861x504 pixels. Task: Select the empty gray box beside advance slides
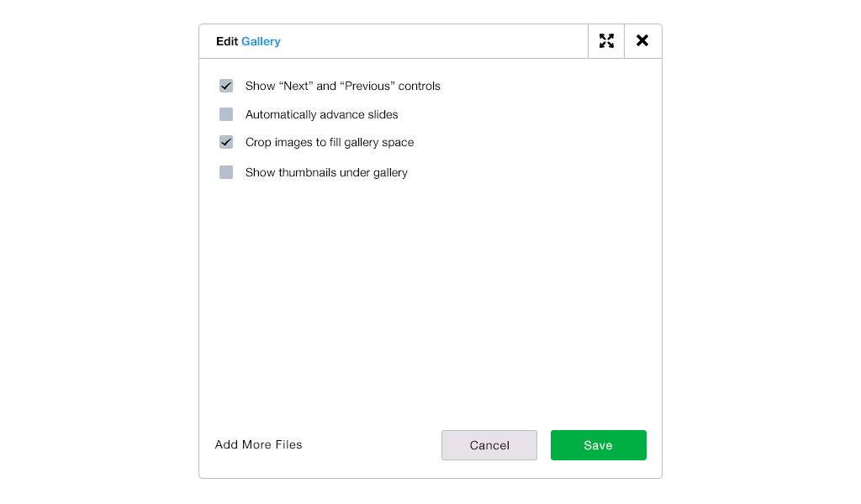point(226,114)
